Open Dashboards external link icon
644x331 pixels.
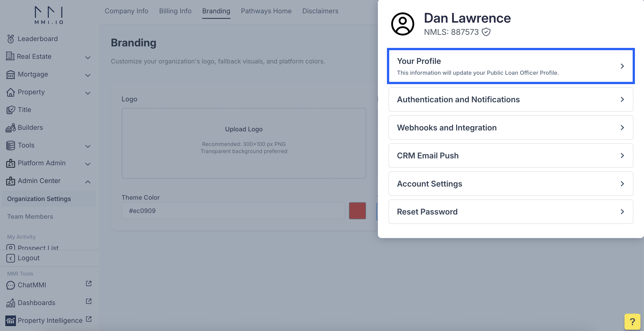pyautogui.click(x=88, y=301)
